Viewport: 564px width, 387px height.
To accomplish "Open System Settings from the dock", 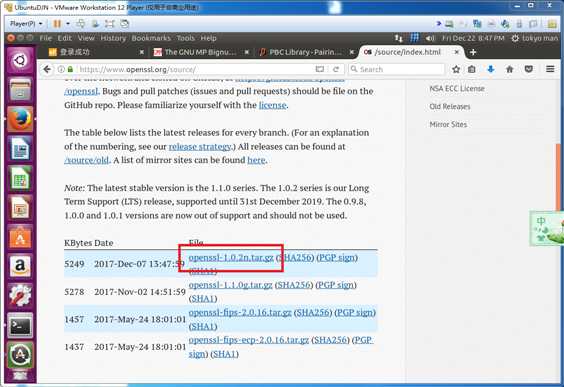I will [20, 296].
